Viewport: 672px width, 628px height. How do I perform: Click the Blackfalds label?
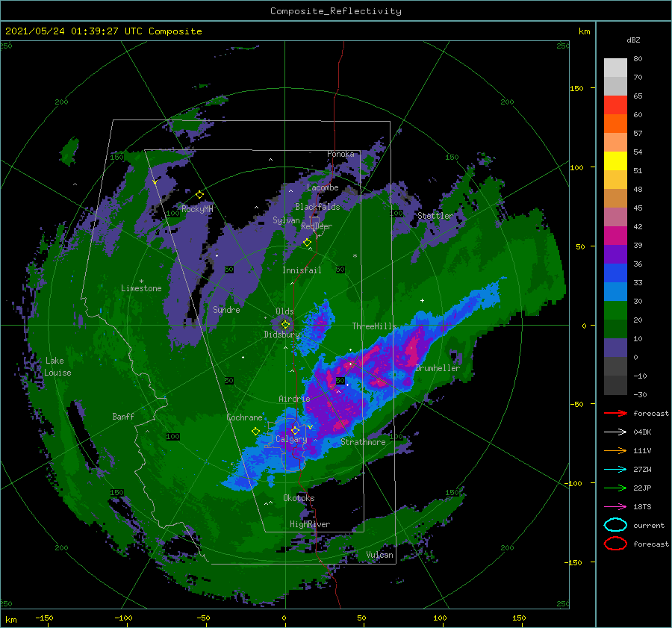pyautogui.click(x=317, y=207)
